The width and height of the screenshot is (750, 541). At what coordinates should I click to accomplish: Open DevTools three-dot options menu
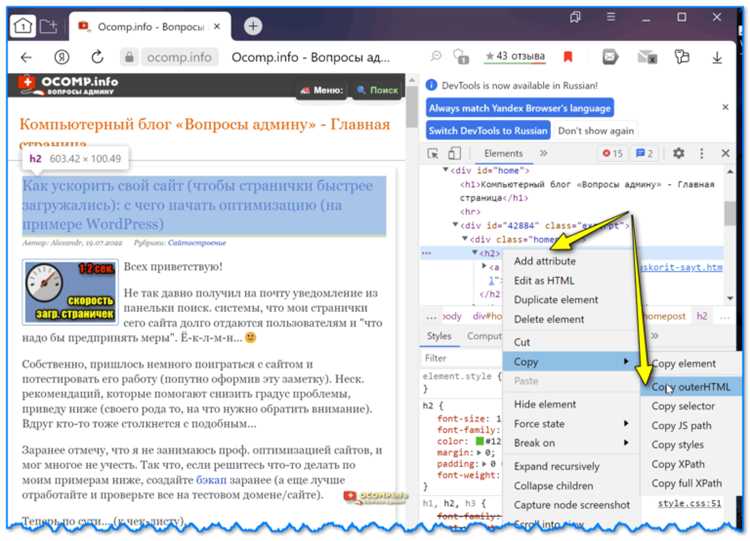[x=701, y=153]
